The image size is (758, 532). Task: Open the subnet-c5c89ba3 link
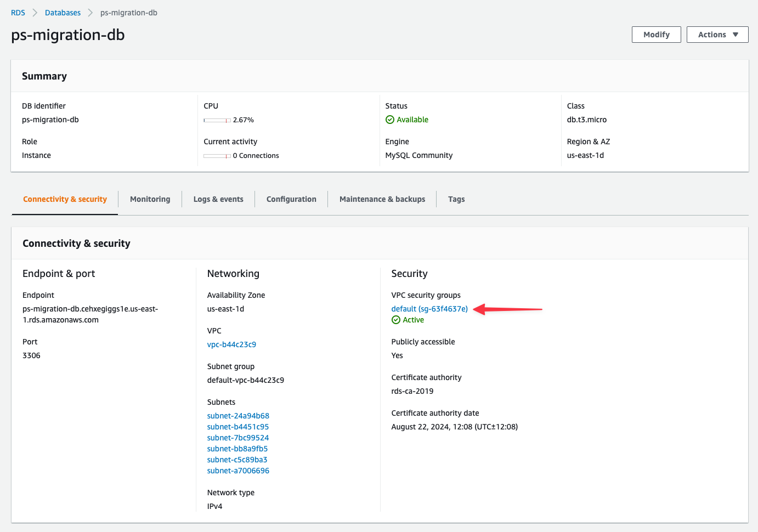pos(237,459)
